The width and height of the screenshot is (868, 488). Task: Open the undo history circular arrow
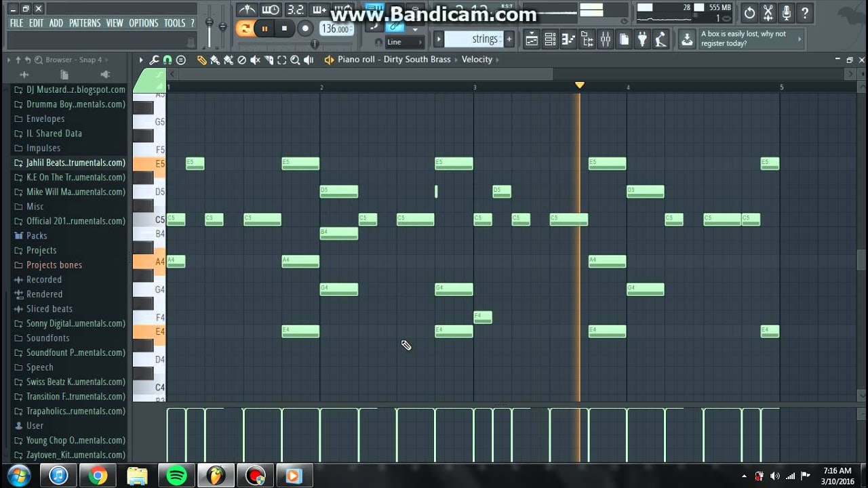click(749, 13)
